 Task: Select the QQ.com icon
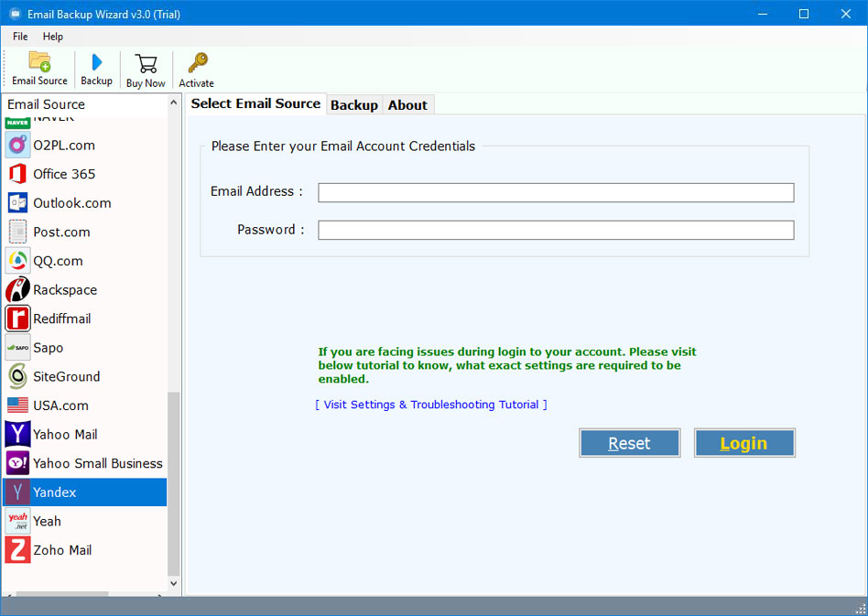pos(17,261)
